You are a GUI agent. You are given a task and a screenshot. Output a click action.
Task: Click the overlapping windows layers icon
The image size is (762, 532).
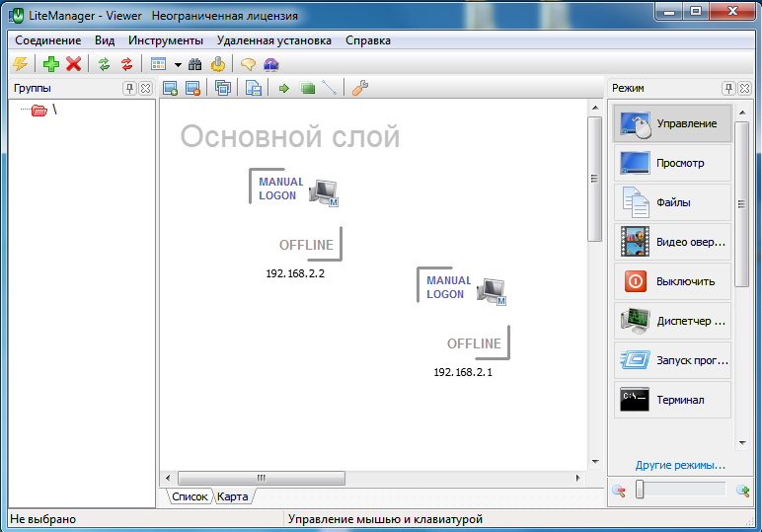[x=223, y=88]
